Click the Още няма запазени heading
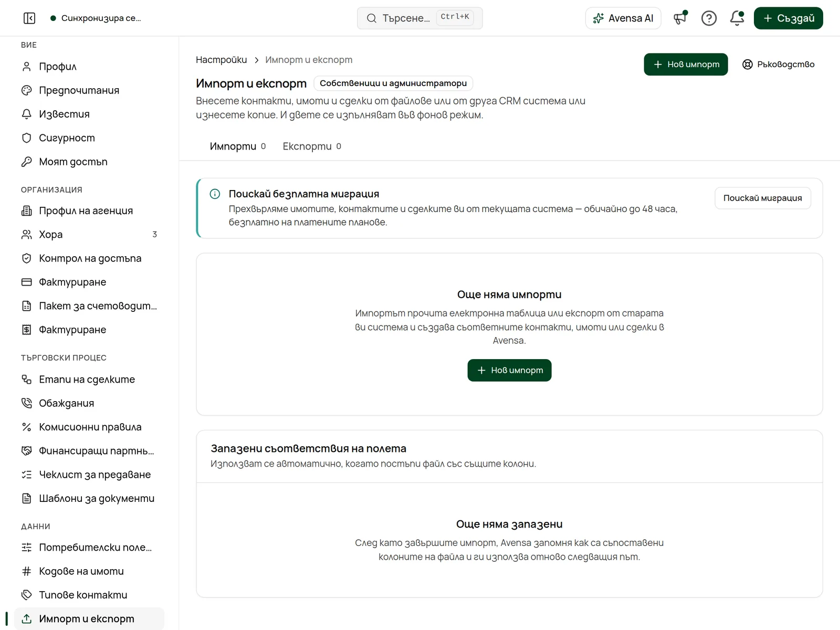This screenshot has height=630, width=840. 509,524
